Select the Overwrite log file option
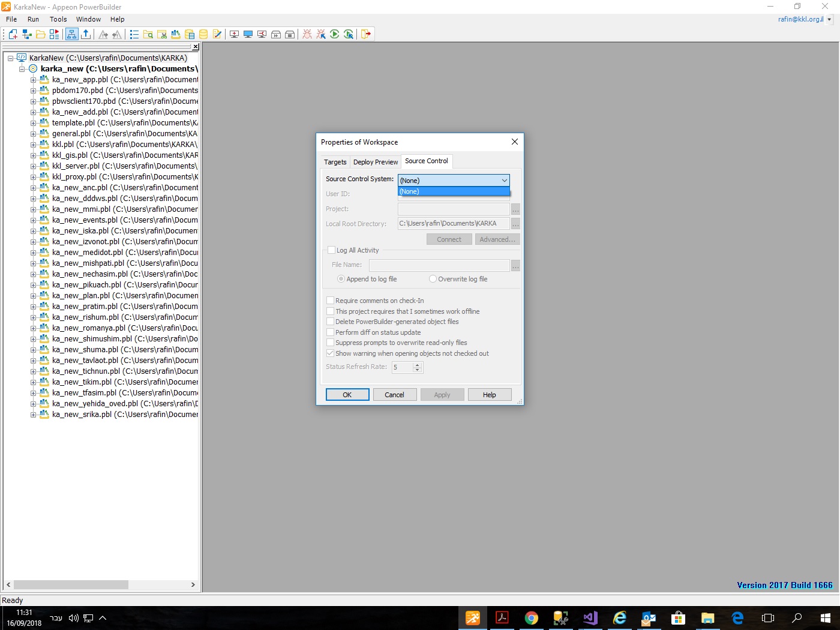 click(433, 279)
